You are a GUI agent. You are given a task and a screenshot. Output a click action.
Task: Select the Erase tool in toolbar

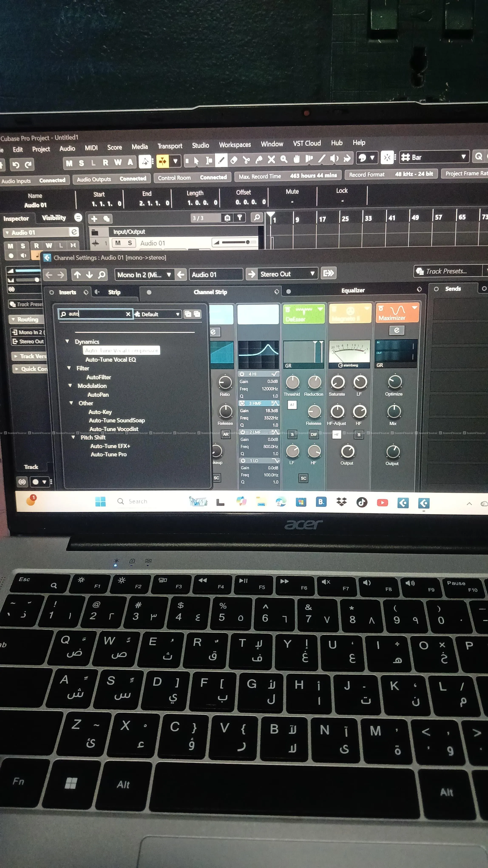coord(234,160)
